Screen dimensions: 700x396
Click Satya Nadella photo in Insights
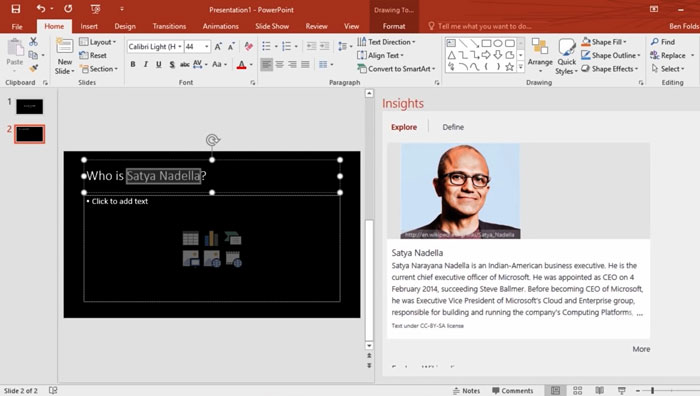coord(460,191)
